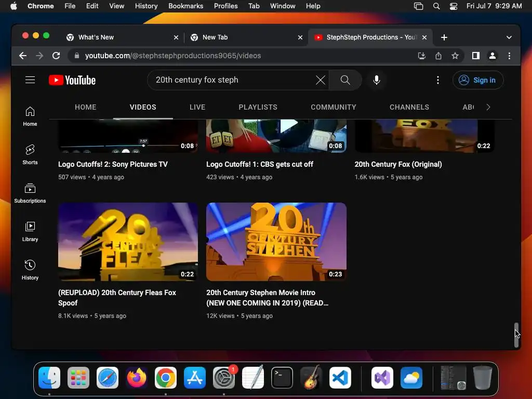This screenshot has width=532, height=399.
Task: Click the 20th Century Fox (Original) thumbnail
Action: [424, 136]
